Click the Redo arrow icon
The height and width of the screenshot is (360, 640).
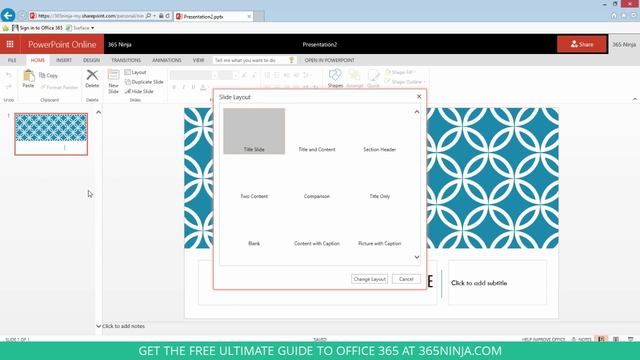pyautogui.click(x=9, y=87)
